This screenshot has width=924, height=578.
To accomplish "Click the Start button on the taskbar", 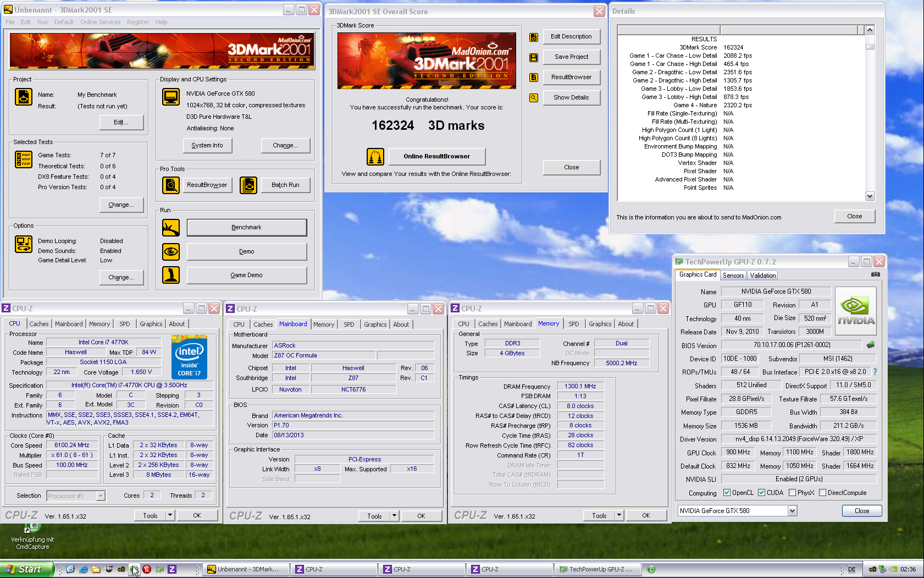I will pos(26,569).
